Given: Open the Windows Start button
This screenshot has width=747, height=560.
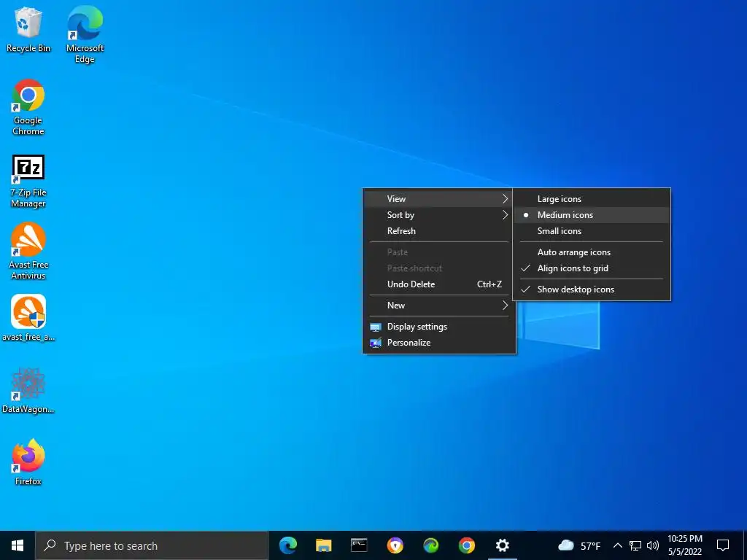Looking at the screenshot, I should pos(18,545).
